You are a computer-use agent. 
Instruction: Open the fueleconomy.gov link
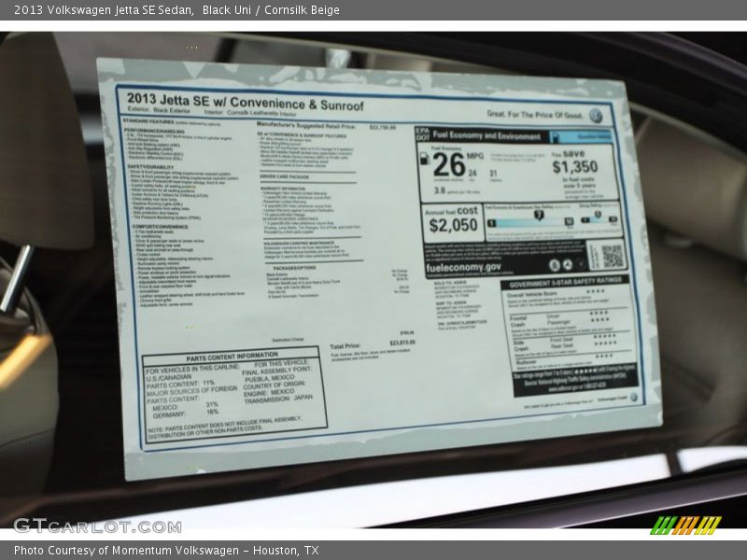(x=463, y=268)
